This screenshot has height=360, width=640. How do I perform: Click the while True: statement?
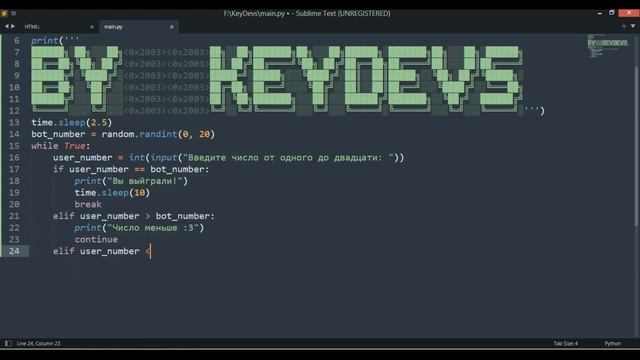(x=60, y=146)
